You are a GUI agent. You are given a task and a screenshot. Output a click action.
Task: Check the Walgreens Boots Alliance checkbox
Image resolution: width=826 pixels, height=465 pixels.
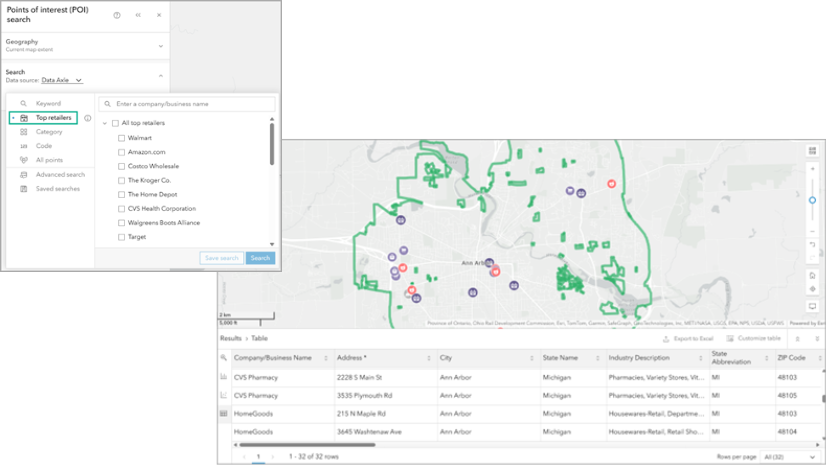tap(122, 223)
